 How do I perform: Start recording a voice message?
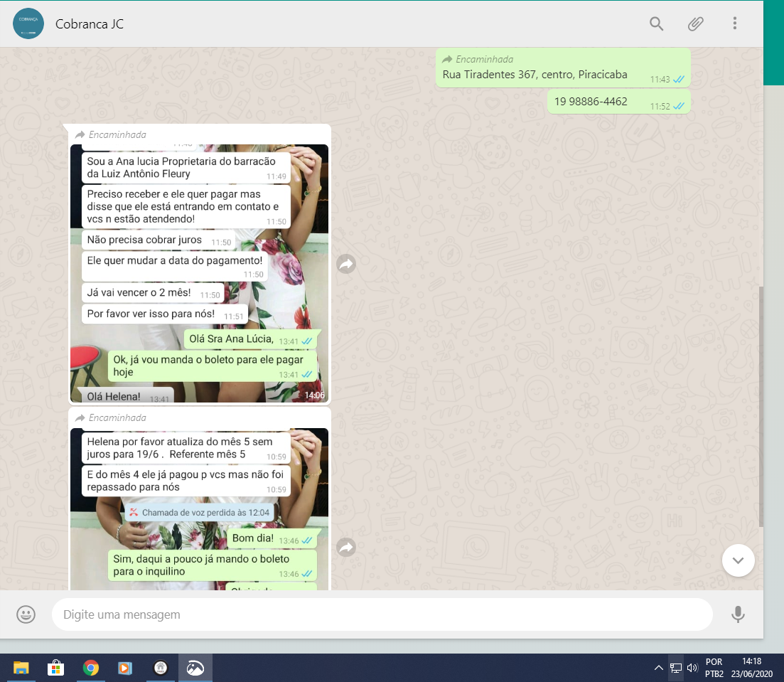(x=738, y=614)
